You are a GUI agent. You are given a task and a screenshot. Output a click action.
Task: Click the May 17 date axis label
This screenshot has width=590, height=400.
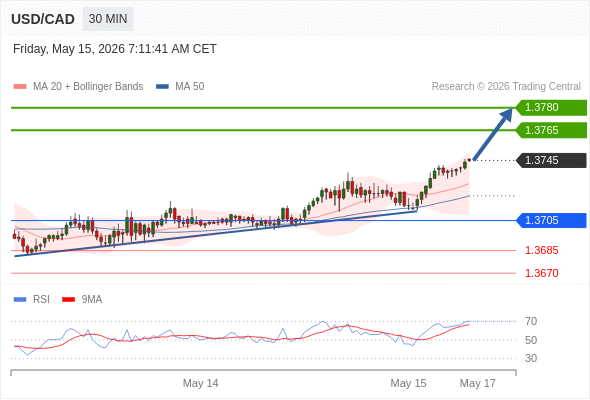coord(478,383)
